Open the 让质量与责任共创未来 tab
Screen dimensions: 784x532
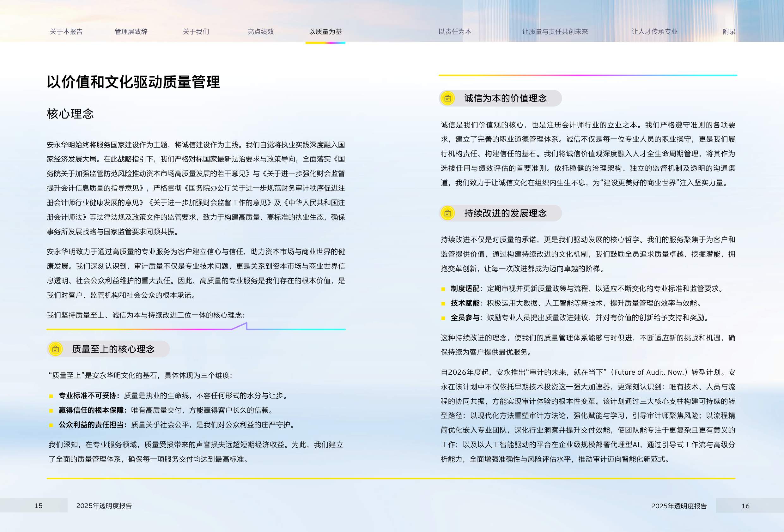click(555, 32)
